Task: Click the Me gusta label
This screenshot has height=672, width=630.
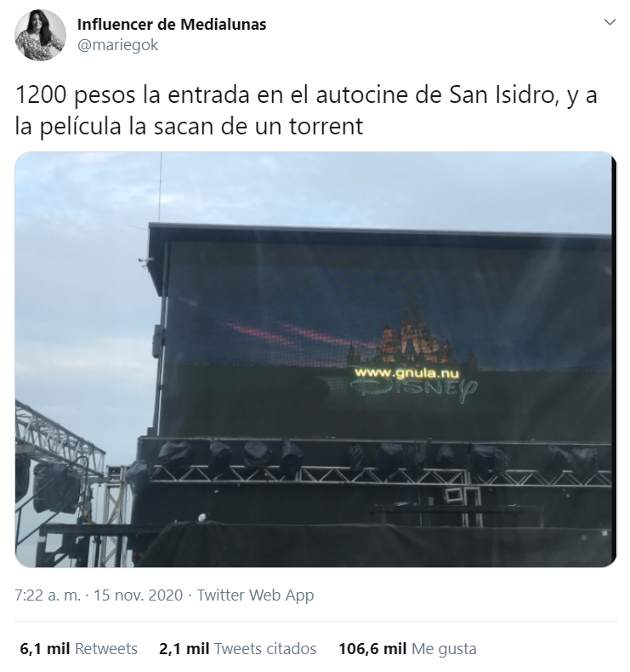Action: [x=444, y=649]
